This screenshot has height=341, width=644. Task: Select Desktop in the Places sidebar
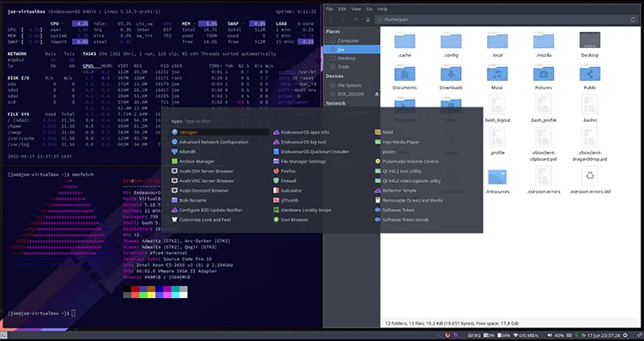[352, 58]
